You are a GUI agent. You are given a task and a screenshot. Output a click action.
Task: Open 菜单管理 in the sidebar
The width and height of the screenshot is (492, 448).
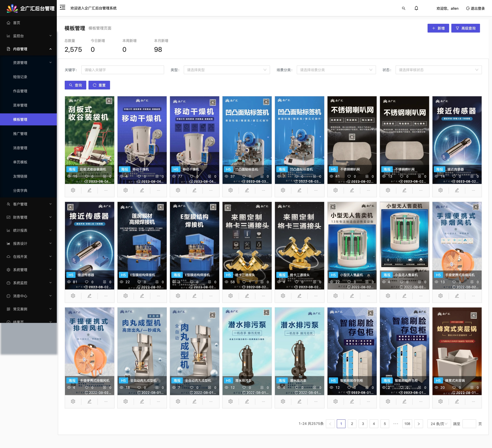click(x=28, y=105)
